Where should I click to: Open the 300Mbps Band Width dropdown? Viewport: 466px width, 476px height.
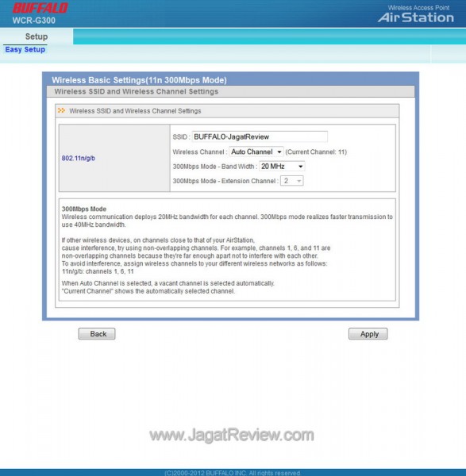pos(282,167)
